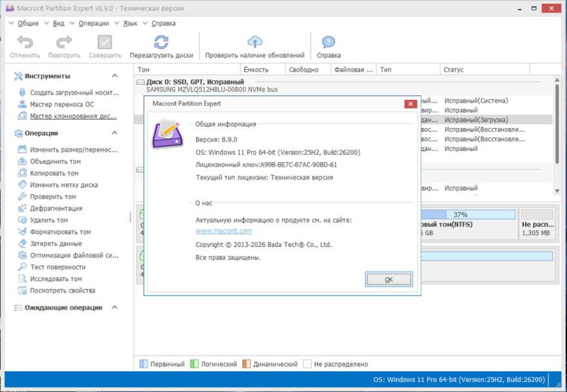Collapse the Операции sidebar section
The width and height of the screenshot is (567, 392).
click(x=115, y=133)
